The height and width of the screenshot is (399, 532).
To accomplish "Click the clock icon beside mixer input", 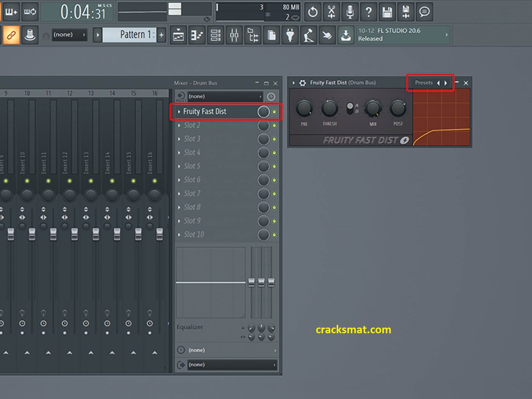I will point(271,97).
